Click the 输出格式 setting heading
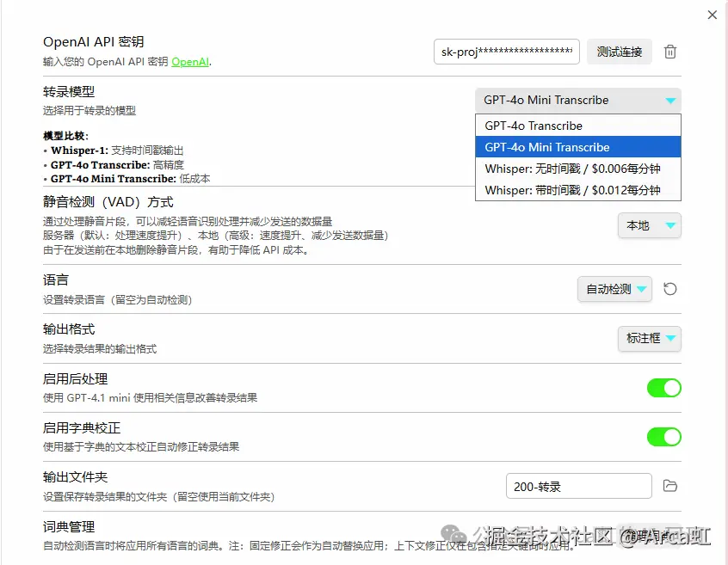728x565 pixels. [69, 329]
